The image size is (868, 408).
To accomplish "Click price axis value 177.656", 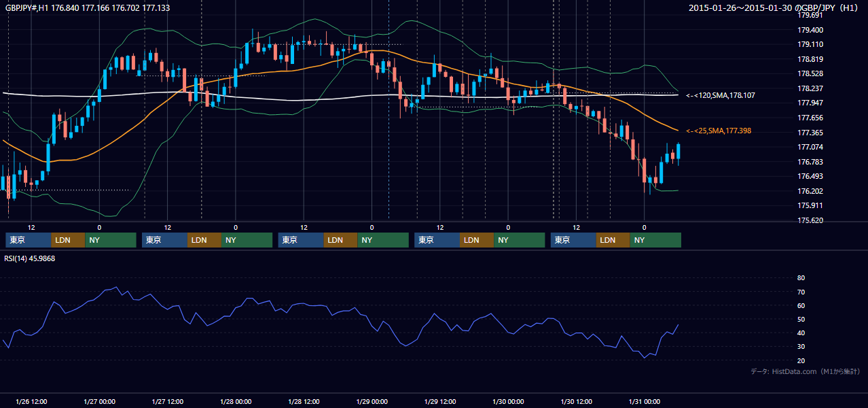I will pos(810,118).
